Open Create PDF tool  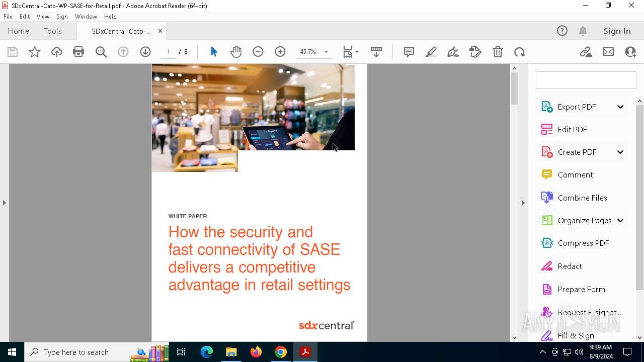576,152
